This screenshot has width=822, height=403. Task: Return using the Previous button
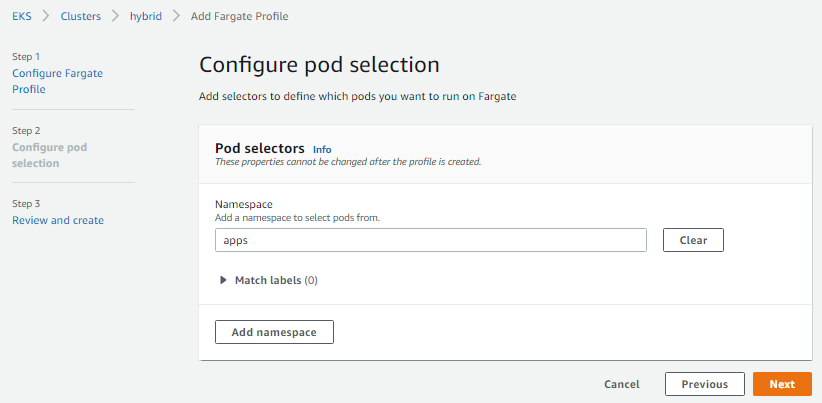(705, 384)
